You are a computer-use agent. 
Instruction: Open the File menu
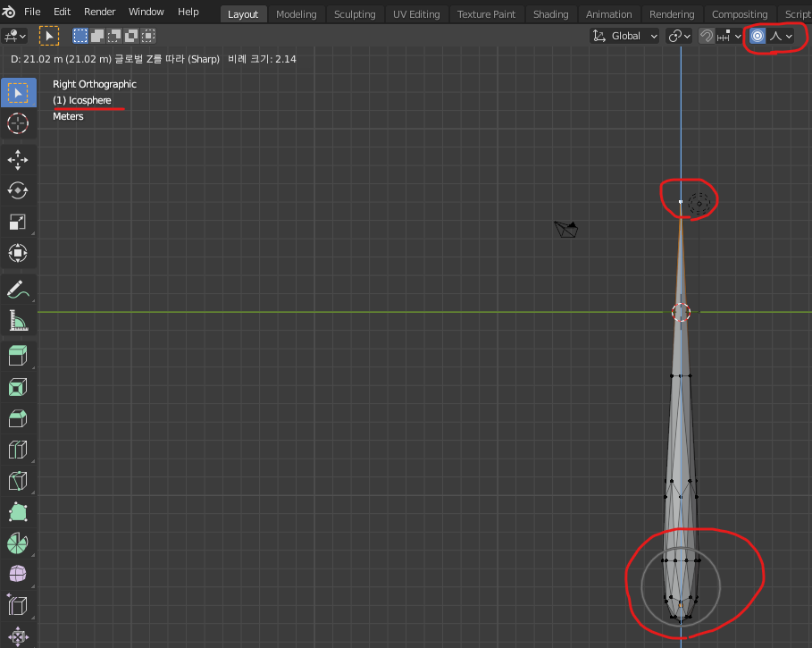(32, 12)
